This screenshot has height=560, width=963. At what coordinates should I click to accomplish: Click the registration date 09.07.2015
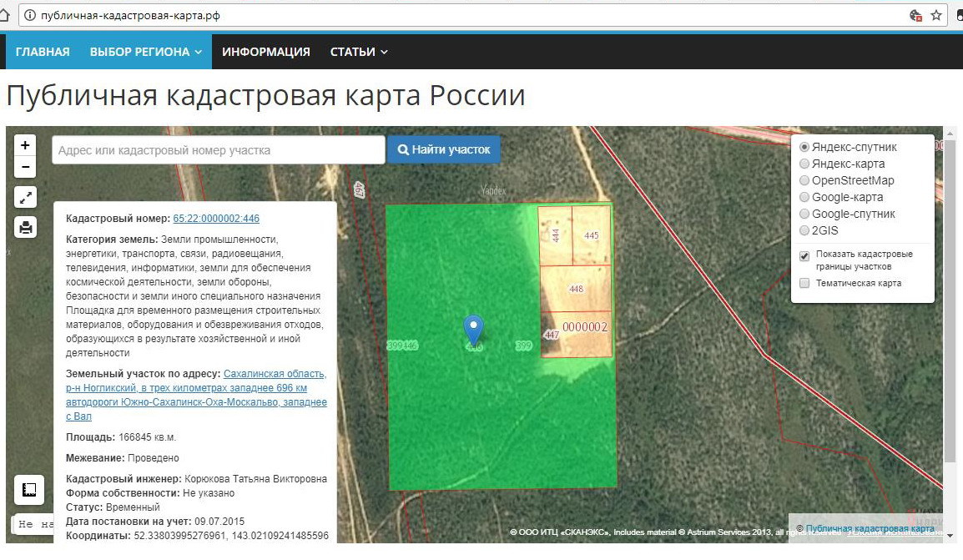pyautogui.click(x=219, y=522)
